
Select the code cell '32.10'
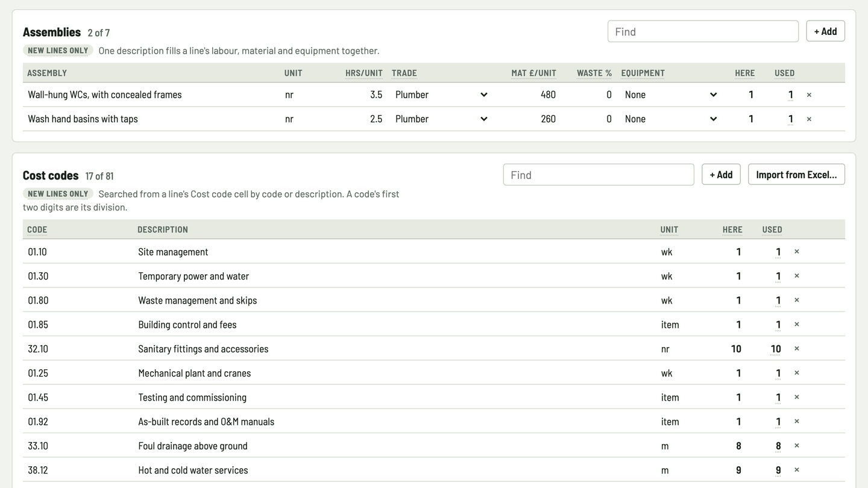tap(38, 349)
